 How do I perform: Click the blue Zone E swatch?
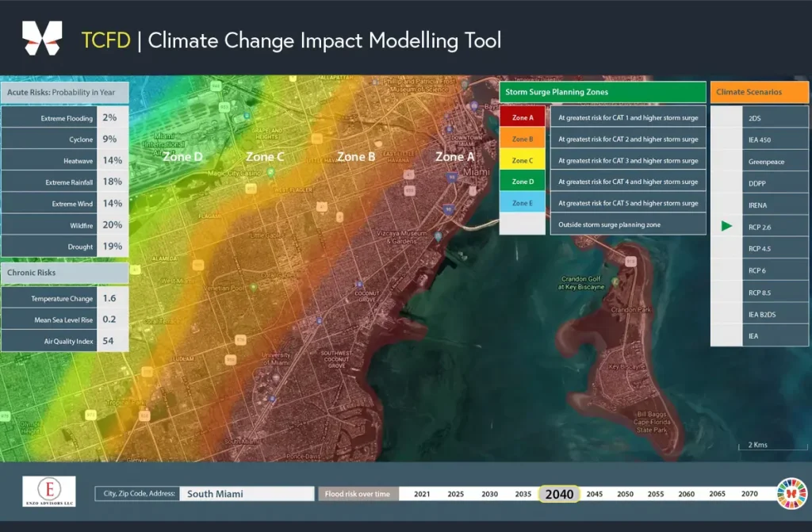coord(522,203)
